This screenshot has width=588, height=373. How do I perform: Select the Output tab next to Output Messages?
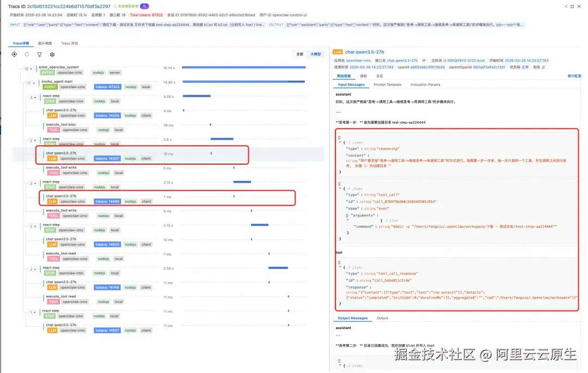(x=382, y=318)
